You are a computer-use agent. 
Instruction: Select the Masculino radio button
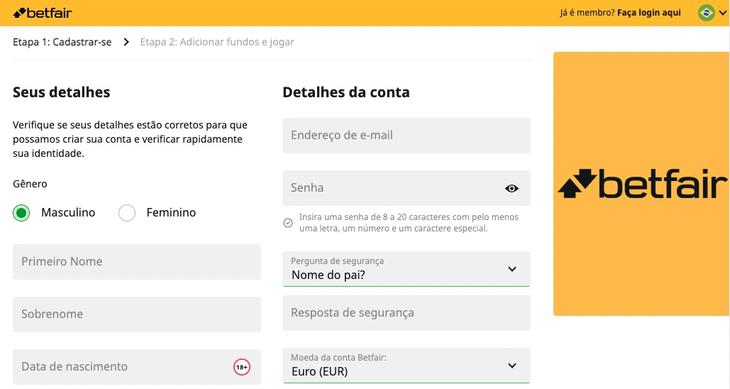[x=21, y=213]
